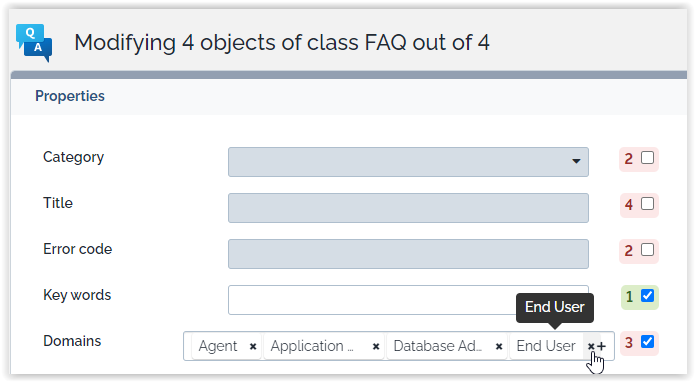The image size is (695, 382).
Task: Focus the Key words text field
Action: pyautogui.click(x=408, y=300)
